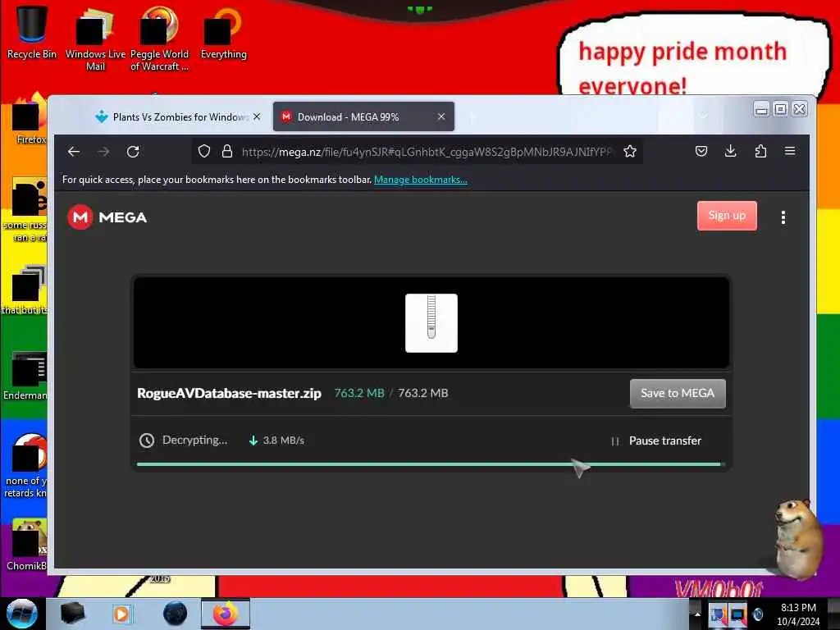Click the RogueAVDatabase-master.zip filename
840x630 pixels.
click(x=230, y=393)
